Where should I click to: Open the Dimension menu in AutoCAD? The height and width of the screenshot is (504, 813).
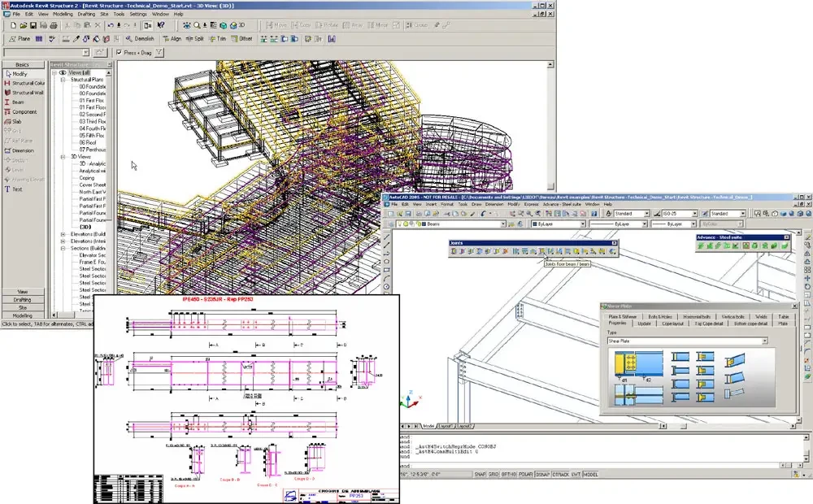coord(494,204)
